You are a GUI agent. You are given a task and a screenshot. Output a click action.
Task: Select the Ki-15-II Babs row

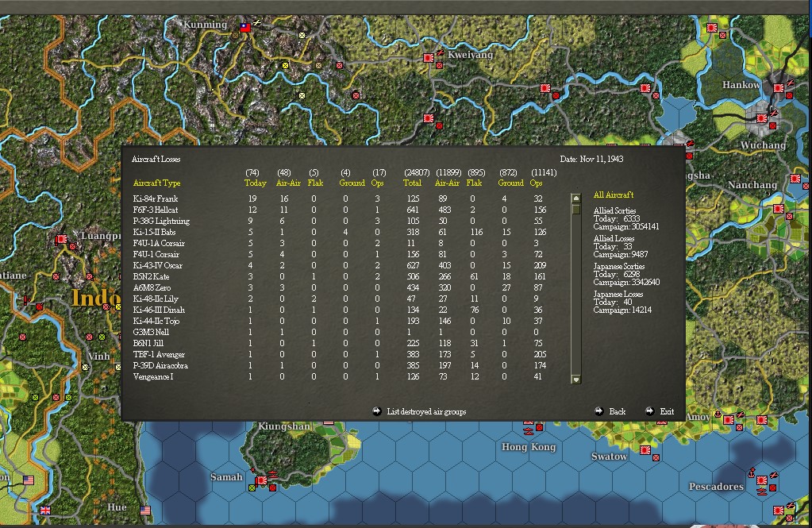339,232
